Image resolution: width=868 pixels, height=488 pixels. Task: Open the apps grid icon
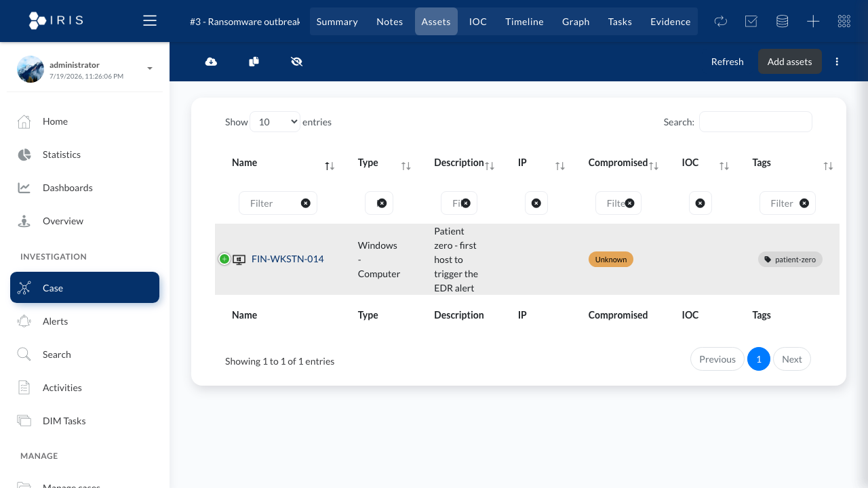pos(844,22)
